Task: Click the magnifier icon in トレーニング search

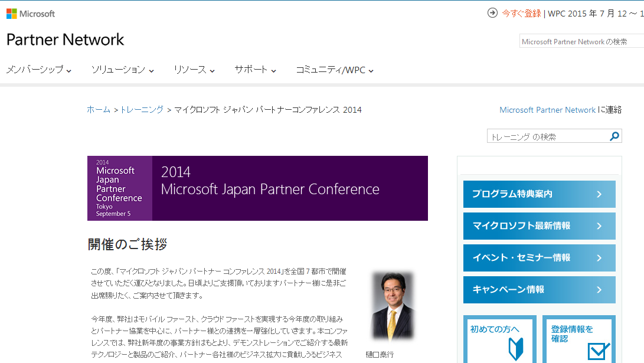Action: [614, 136]
